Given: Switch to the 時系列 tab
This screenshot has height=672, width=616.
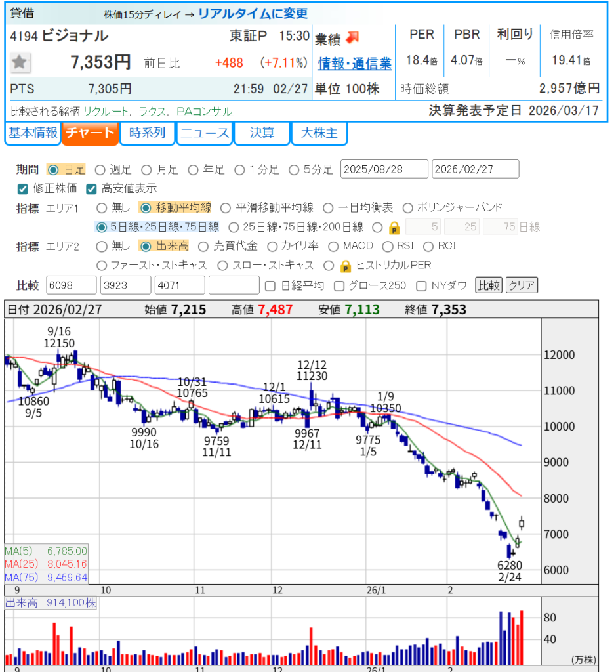Looking at the screenshot, I should (147, 133).
